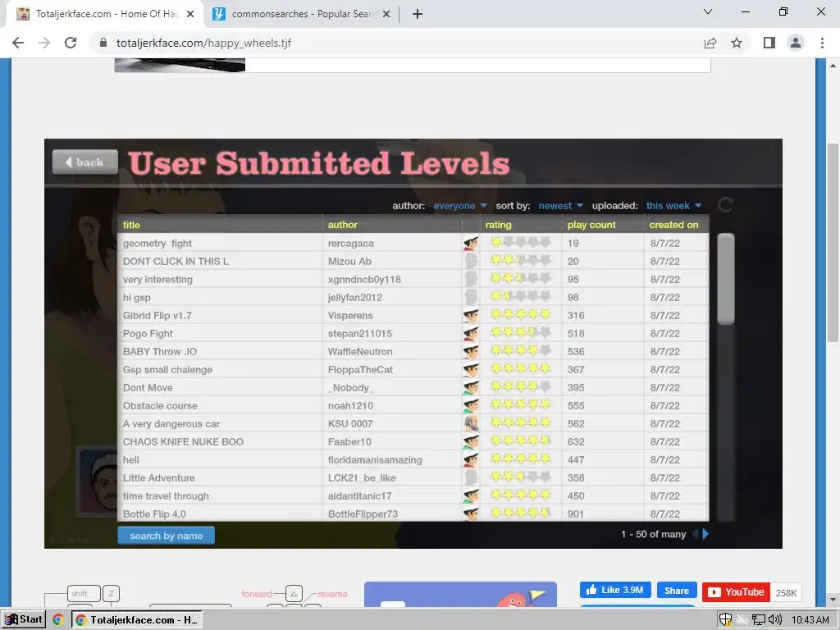The image size is (840, 630).
Task: Click character icon for rercagaca's level
Action: [x=471, y=243]
